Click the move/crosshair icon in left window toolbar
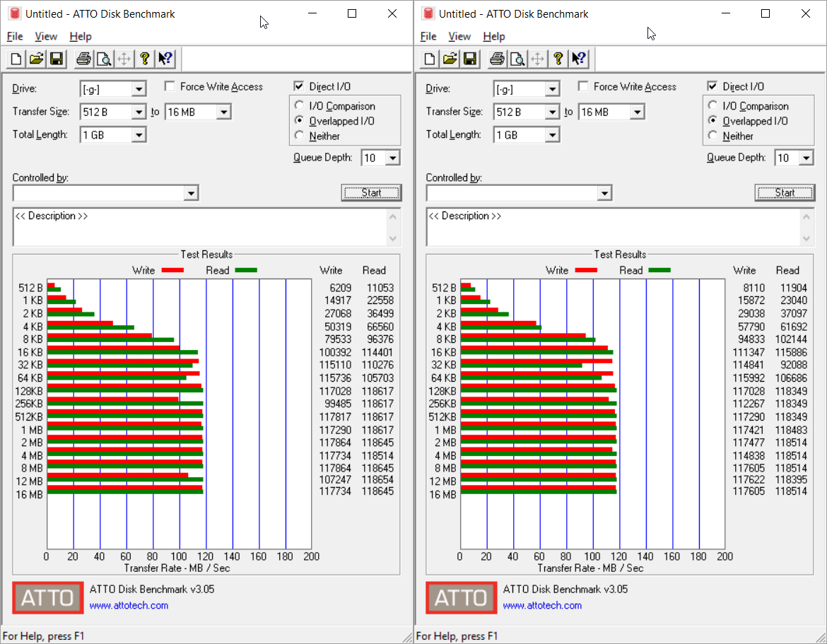The image size is (827, 644). tap(124, 59)
